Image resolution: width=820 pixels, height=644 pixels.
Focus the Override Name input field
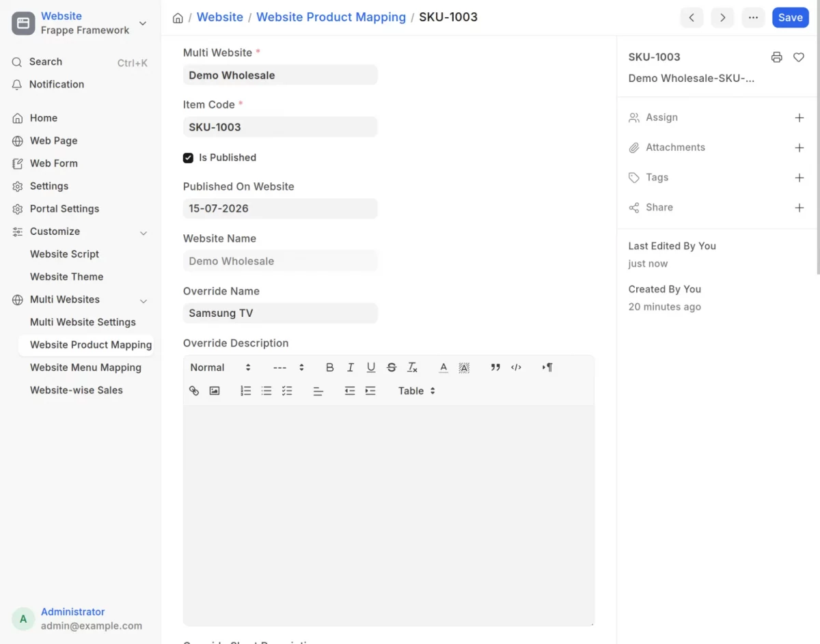(x=280, y=313)
